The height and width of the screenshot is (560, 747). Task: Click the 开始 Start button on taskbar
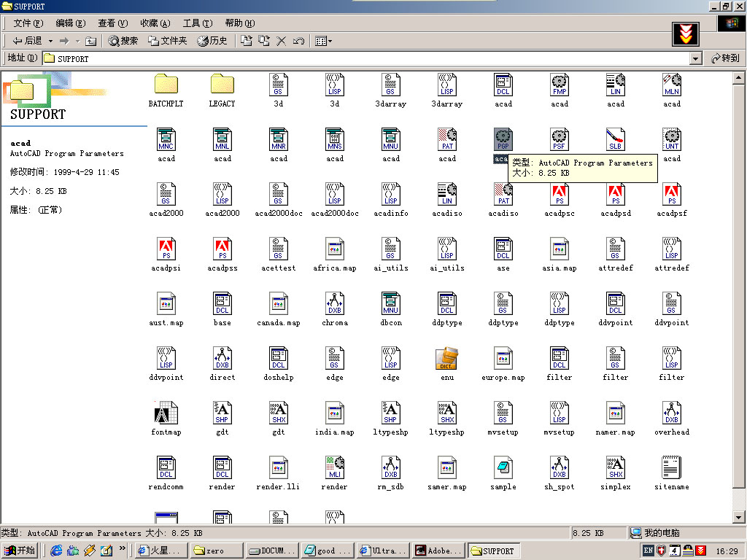[20, 551]
